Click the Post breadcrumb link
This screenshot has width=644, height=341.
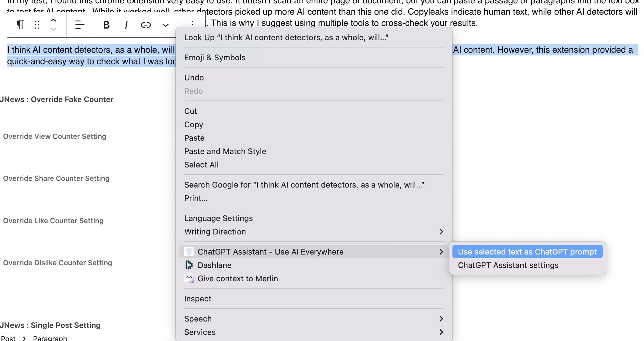coord(8,338)
